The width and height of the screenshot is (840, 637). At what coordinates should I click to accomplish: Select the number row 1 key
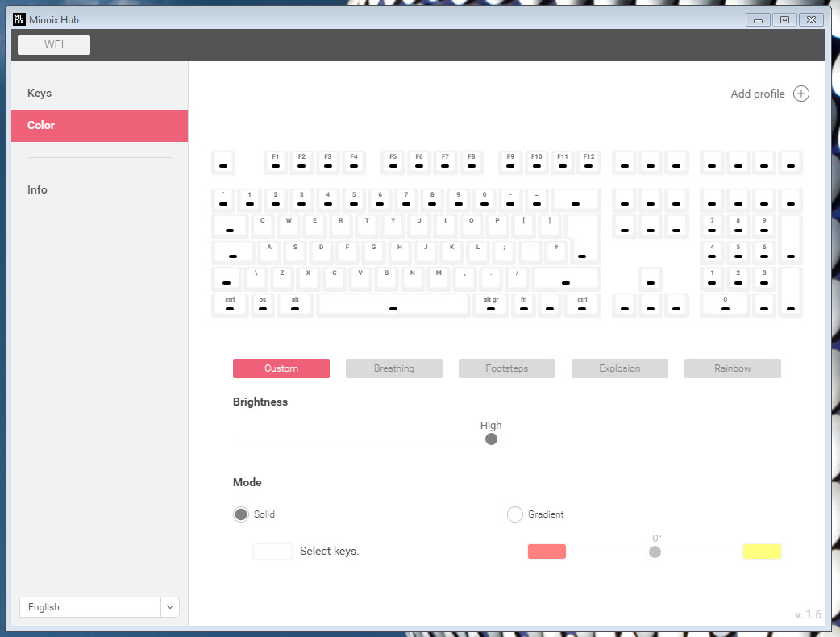pyautogui.click(x=250, y=200)
